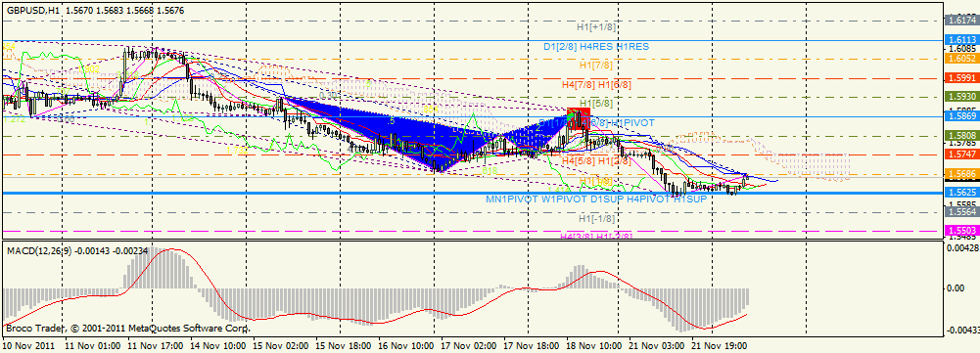Click the 1.5869 blue price tag
This screenshot has width=980, height=353.
[x=963, y=116]
